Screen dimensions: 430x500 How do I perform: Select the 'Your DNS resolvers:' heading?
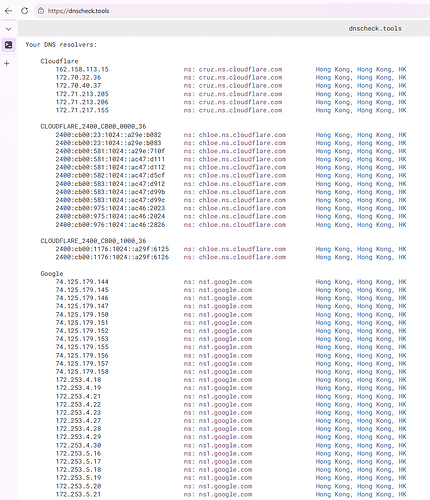coord(61,45)
